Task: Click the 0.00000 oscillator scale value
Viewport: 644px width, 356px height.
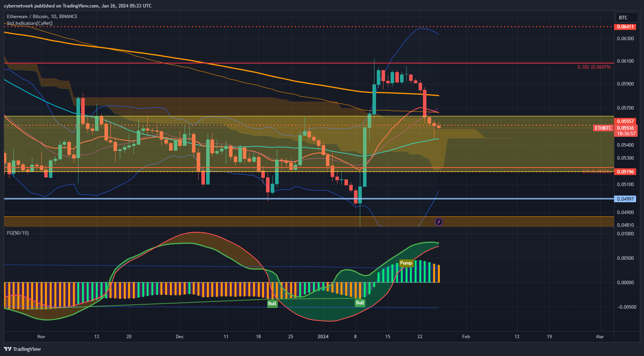Action: [x=625, y=283]
